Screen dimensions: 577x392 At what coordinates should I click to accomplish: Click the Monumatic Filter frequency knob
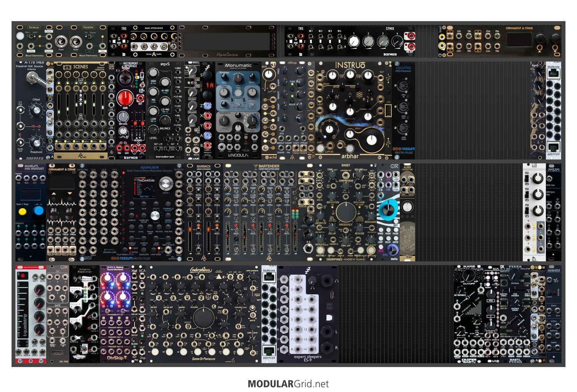224,93
